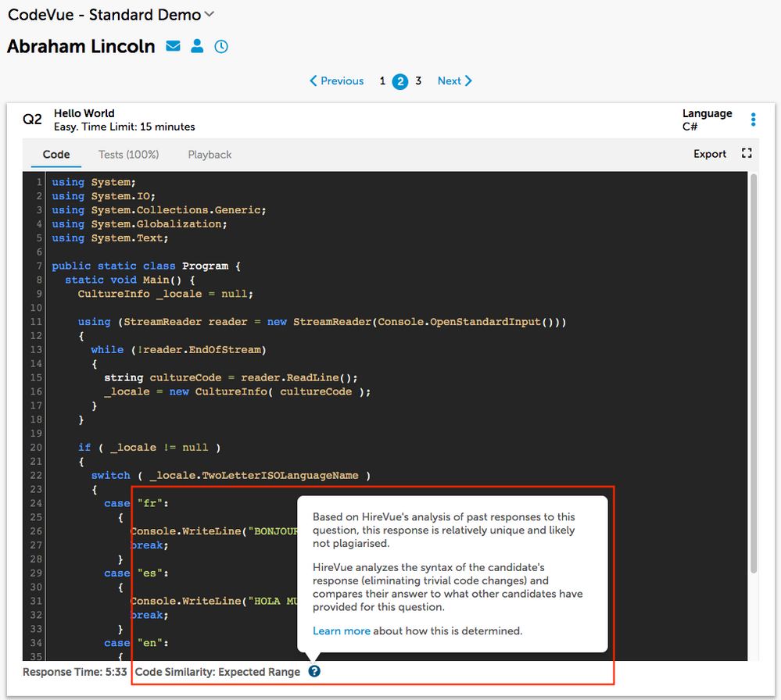Image resolution: width=781 pixels, height=700 pixels.
Task: Click line 15 in the code editor
Action: pos(231,377)
